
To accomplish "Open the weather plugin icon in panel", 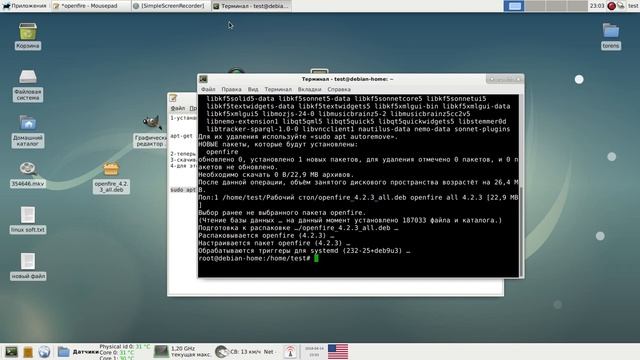I will click(221, 351).
